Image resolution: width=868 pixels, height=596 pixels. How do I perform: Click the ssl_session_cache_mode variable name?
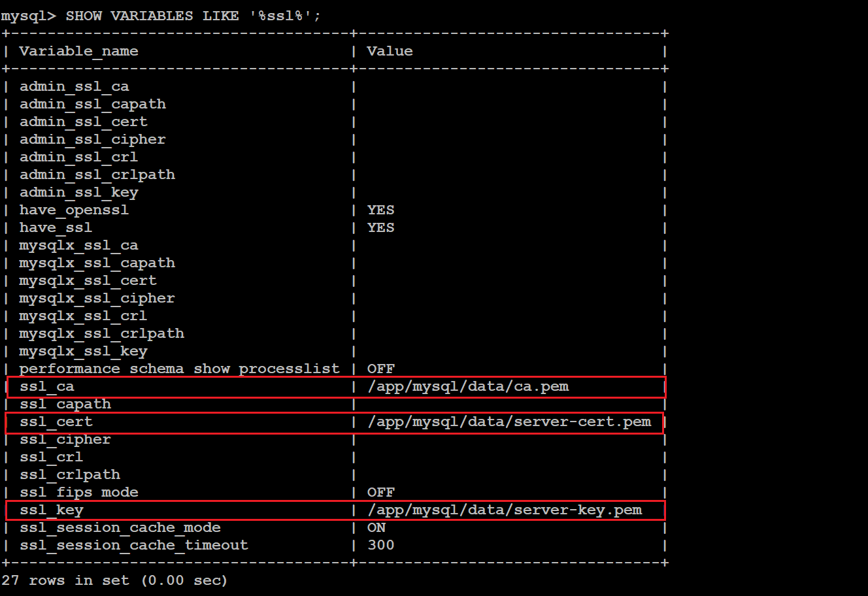120,527
